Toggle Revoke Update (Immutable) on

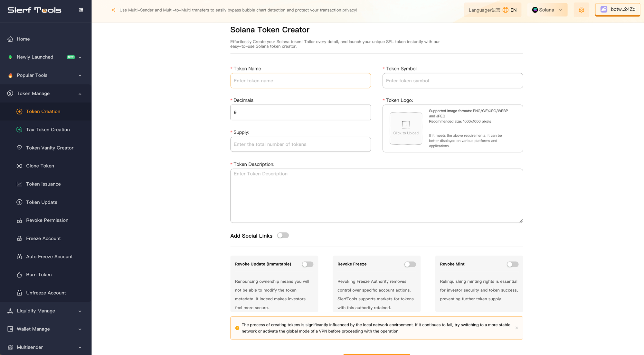pos(307,264)
